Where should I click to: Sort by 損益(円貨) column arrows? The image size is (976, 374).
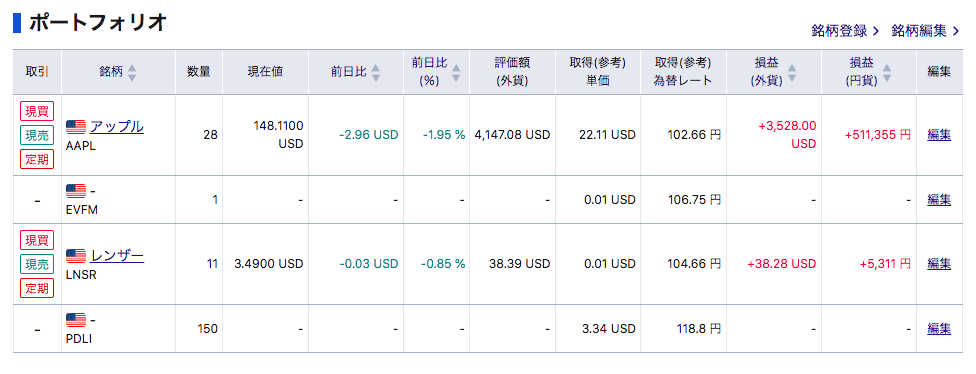pos(887,72)
